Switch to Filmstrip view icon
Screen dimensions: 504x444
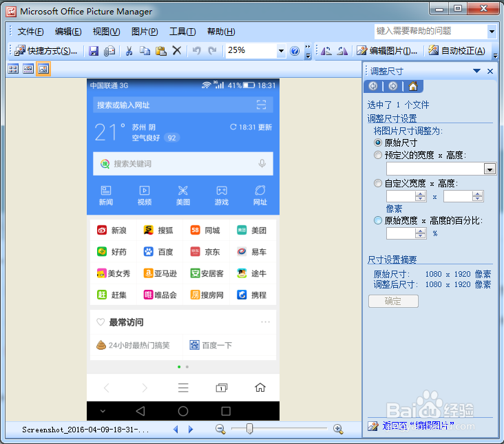[x=28, y=69]
